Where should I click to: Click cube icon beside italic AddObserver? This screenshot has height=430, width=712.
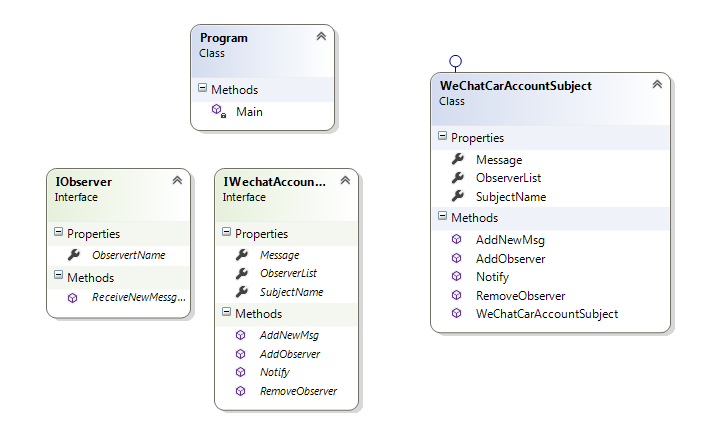[241, 354]
